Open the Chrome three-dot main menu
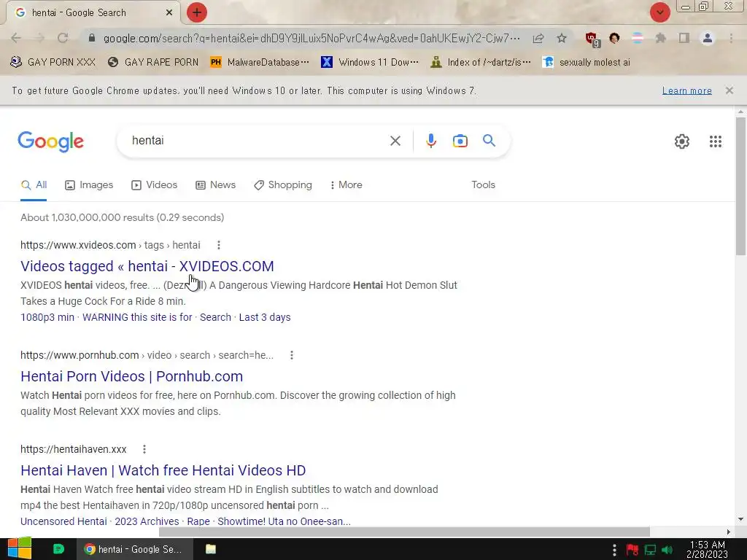This screenshot has height=560, width=747. [x=731, y=38]
